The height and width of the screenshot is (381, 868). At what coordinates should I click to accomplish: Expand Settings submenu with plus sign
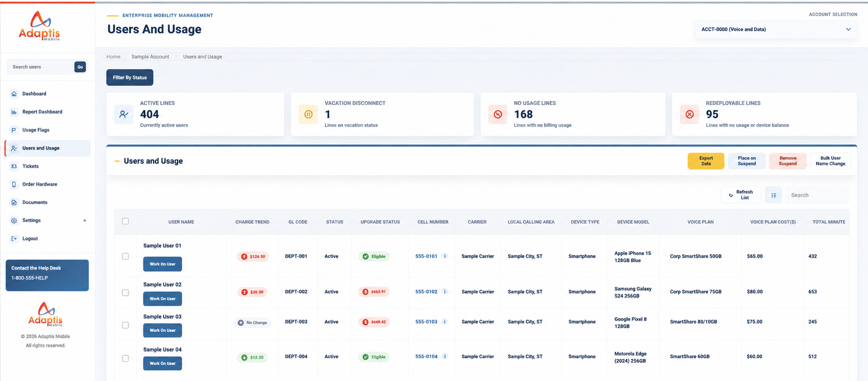coord(84,221)
